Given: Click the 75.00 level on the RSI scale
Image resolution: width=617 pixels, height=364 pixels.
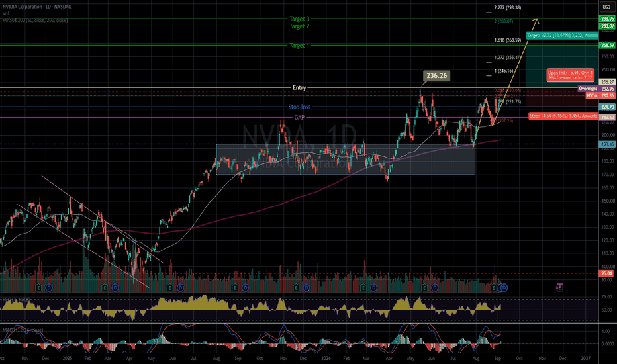Looking at the screenshot, I should point(607,297).
